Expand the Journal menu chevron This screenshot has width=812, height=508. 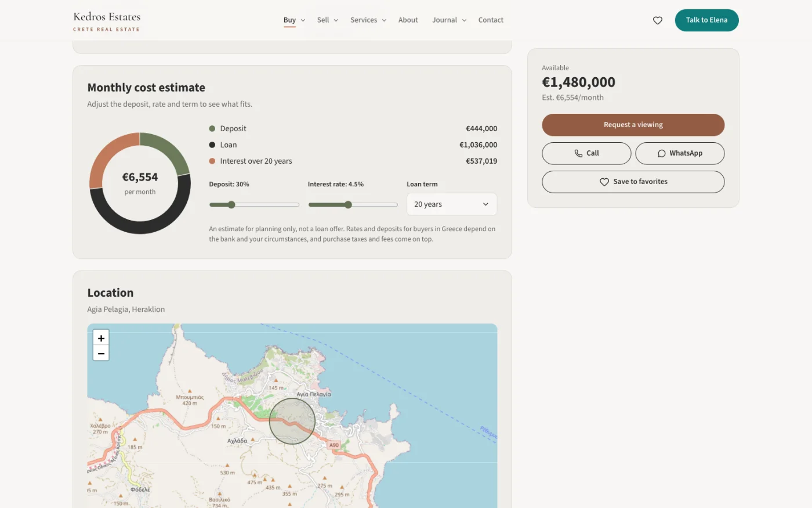[x=464, y=20]
